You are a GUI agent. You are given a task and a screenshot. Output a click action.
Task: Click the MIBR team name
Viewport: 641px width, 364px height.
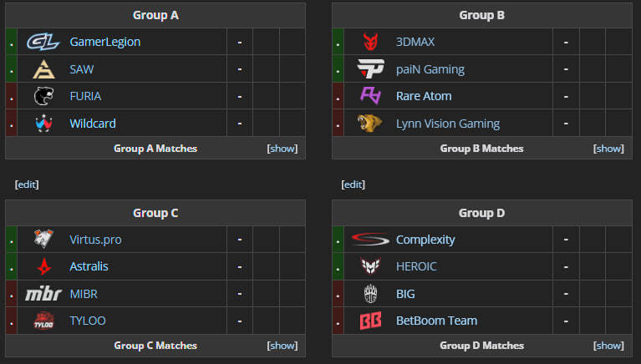pos(85,294)
